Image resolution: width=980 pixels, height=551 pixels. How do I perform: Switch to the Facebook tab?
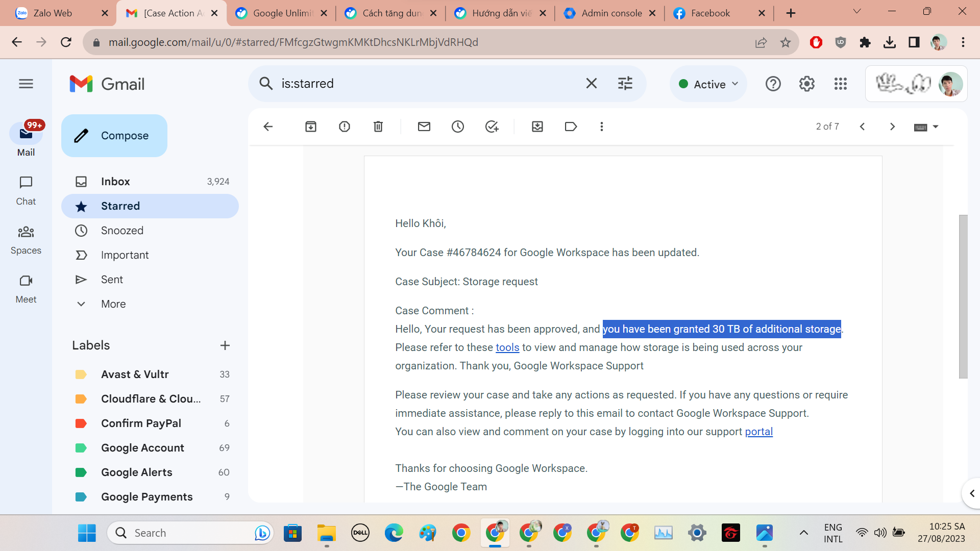tap(720, 13)
